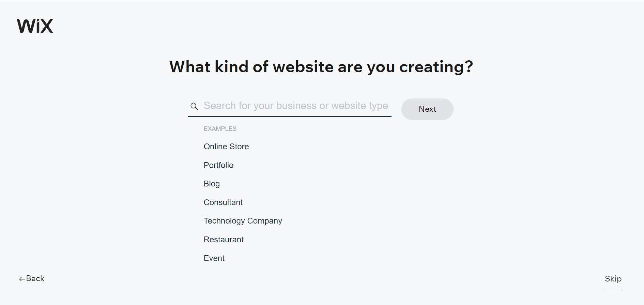Click the search placeholder text
Image resolution: width=644 pixels, height=305 pixels.
pos(296,106)
